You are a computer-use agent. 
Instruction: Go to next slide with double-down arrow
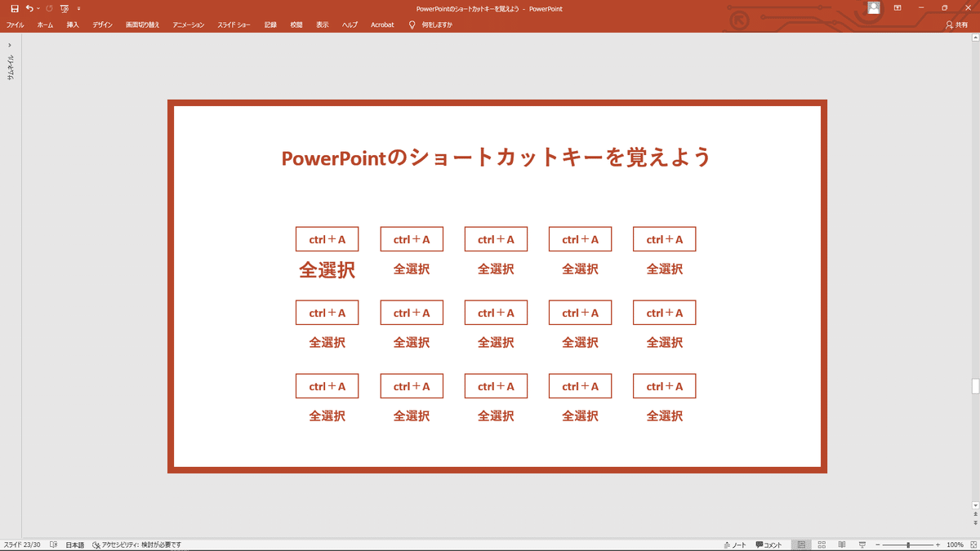(975, 522)
